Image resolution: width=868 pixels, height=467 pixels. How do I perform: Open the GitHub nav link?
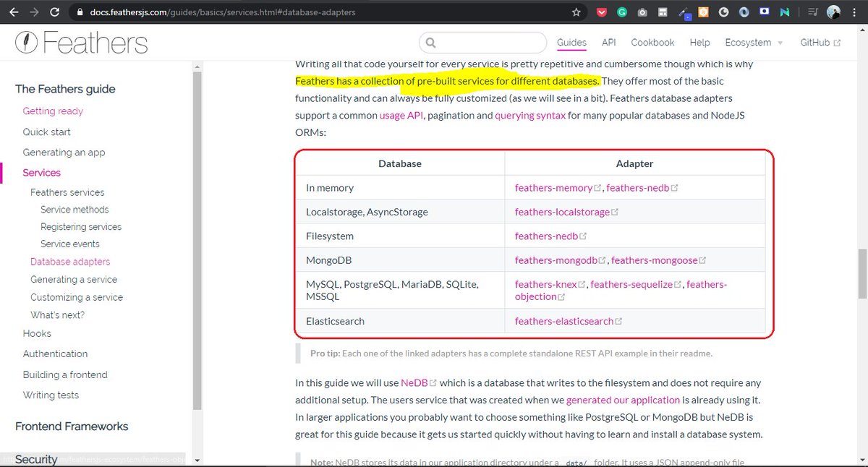pos(820,43)
